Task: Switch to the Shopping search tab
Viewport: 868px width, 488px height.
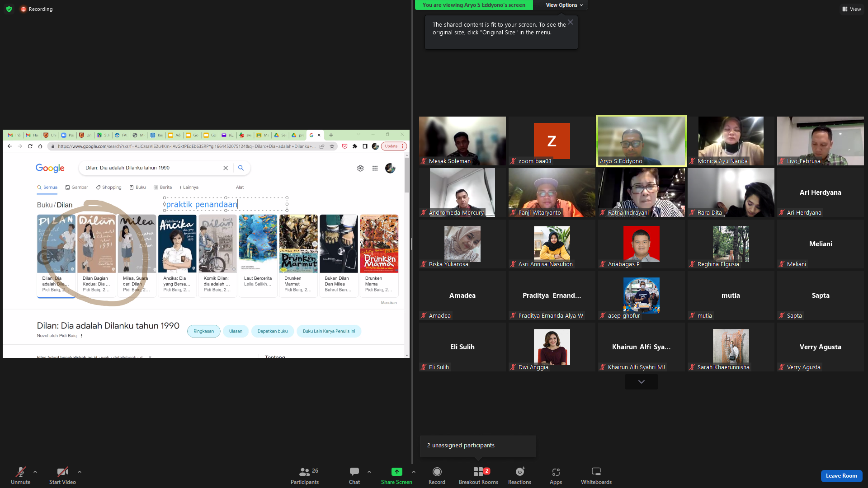Action: [x=109, y=188]
